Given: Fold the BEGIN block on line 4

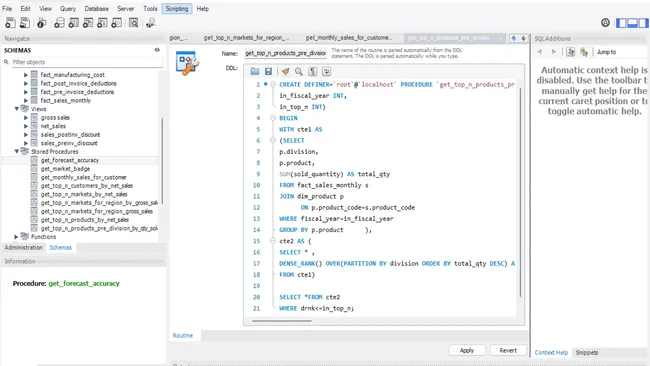Looking at the screenshot, I should [x=273, y=118].
